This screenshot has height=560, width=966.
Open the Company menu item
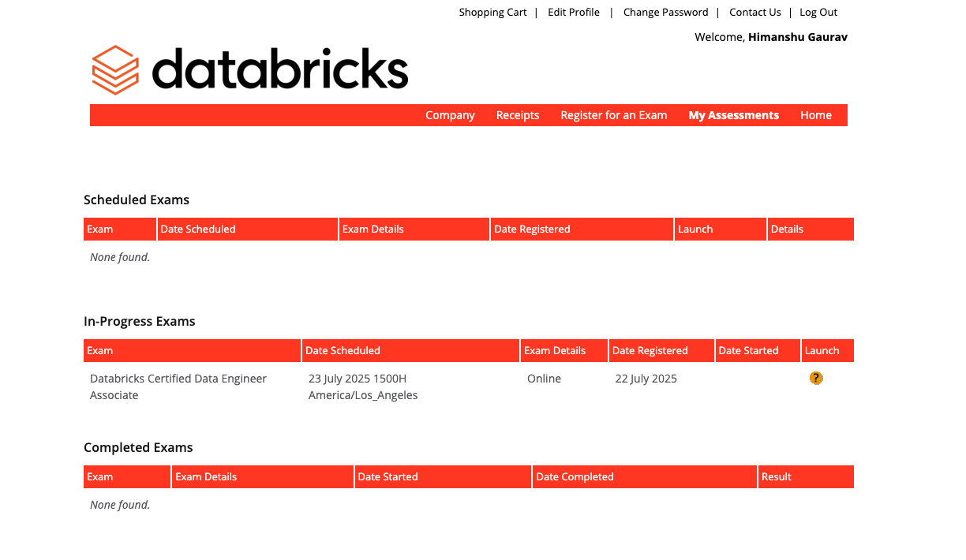pos(450,115)
